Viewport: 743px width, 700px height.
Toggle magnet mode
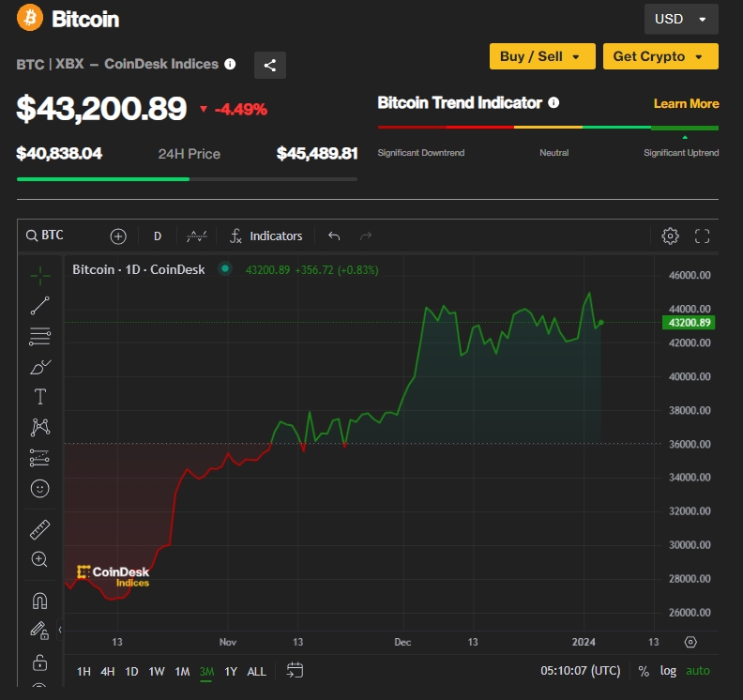39,601
